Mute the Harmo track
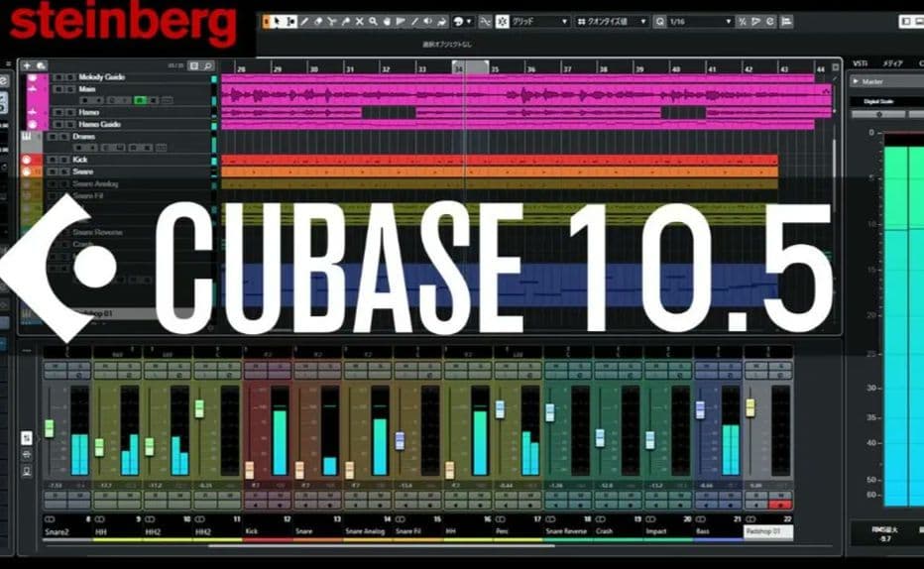924x569 pixels. pos(58,112)
